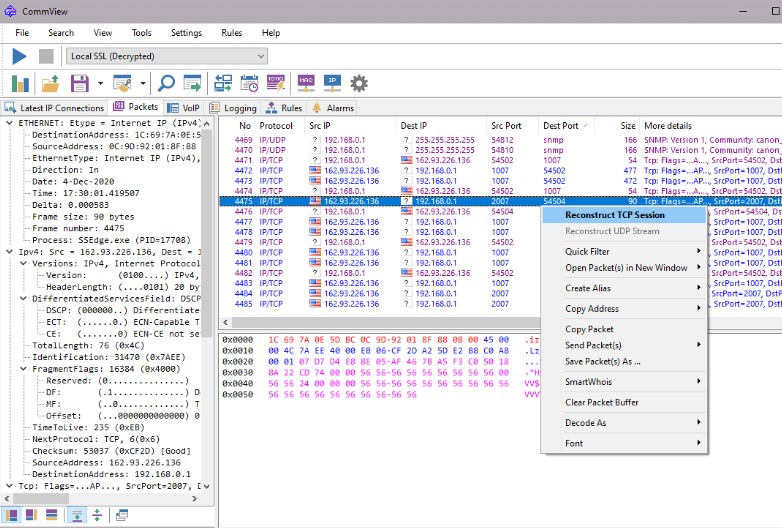Image resolution: width=782 pixels, height=528 pixels.
Task: Open the Statistics bar chart icon
Action: pyautogui.click(x=19, y=84)
